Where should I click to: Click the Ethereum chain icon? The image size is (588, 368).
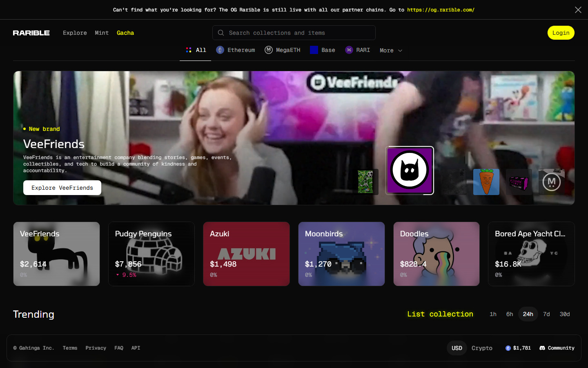(220, 50)
